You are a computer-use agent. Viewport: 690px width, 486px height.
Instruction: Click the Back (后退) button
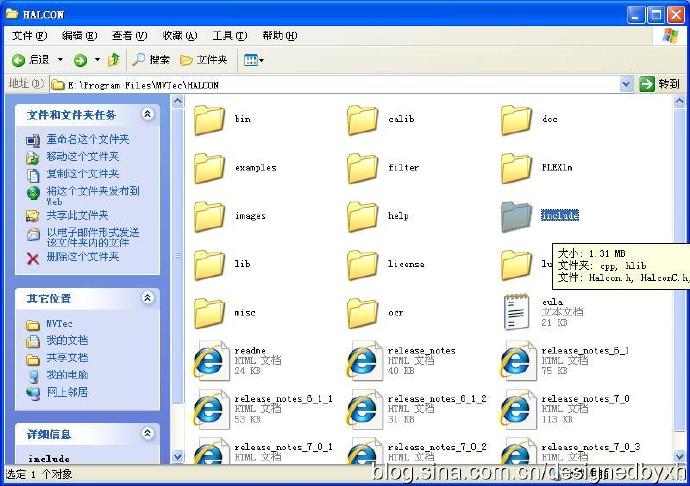tap(31, 60)
